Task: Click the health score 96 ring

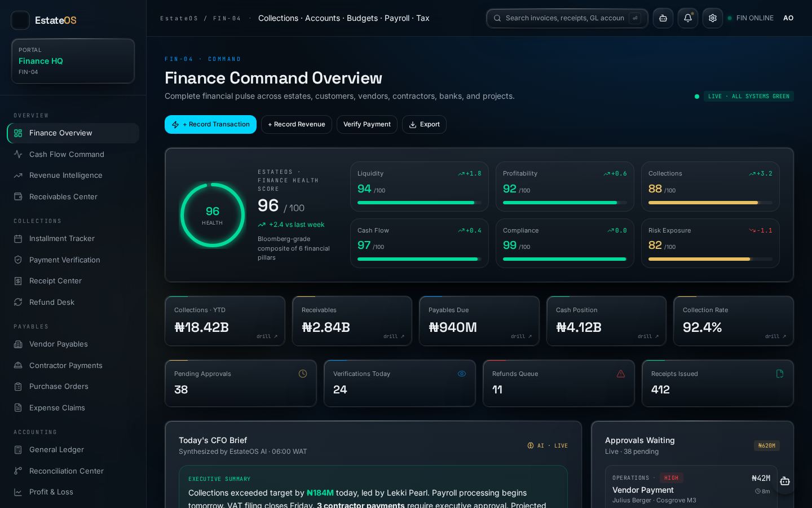Action: pos(213,215)
